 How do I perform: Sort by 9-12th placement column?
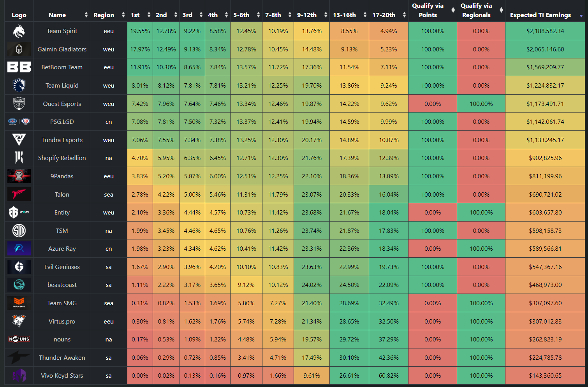coord(325,15)
